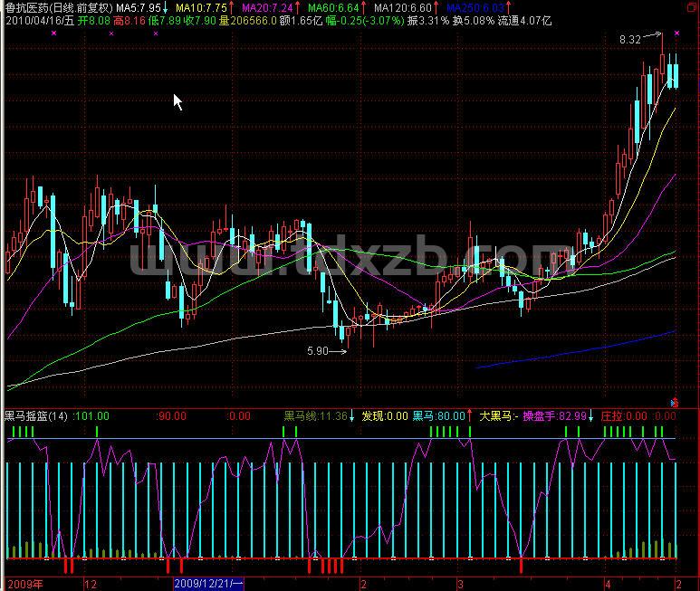Click the turnover rate 换5.08%
This screenshot has width=700, height=591.
(474, 21)
